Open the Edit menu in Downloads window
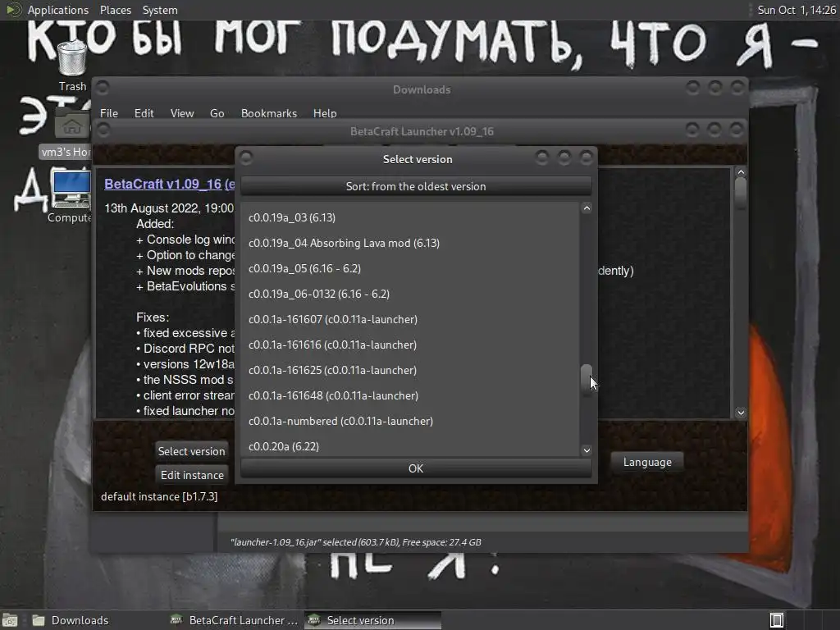 (144, 113)
